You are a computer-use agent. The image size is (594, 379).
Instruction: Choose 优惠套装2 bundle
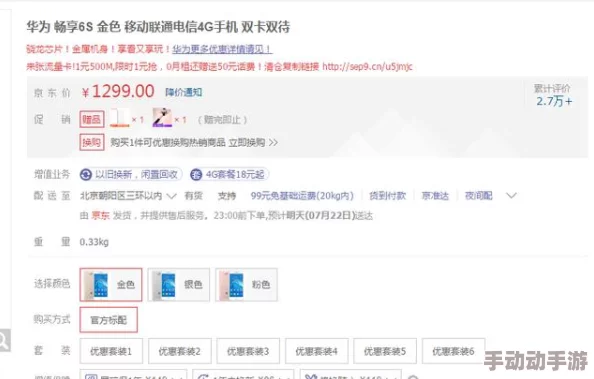(180, 351)
